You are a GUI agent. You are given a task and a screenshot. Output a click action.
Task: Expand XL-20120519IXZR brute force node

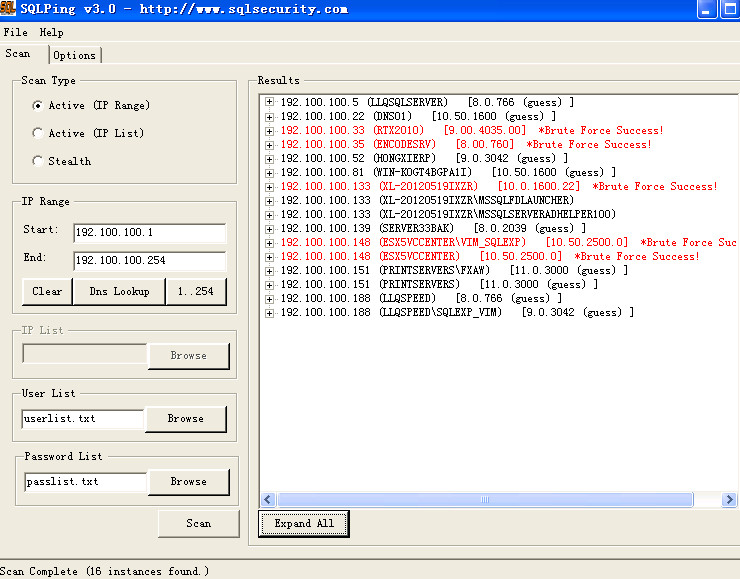(x=269, y=187)
